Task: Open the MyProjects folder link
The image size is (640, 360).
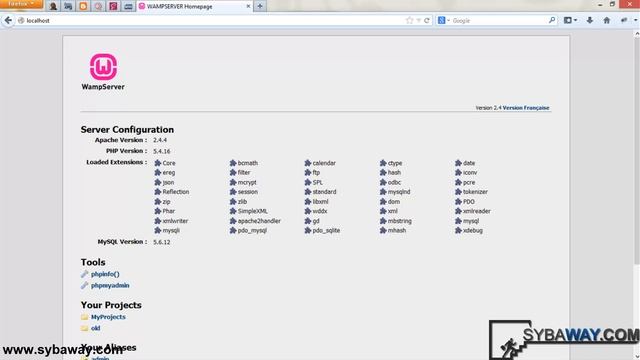Action: click(108, 317)
